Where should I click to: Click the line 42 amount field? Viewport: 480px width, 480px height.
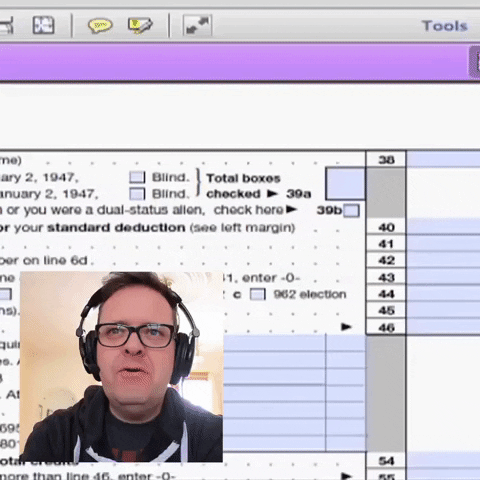point(443,260)
